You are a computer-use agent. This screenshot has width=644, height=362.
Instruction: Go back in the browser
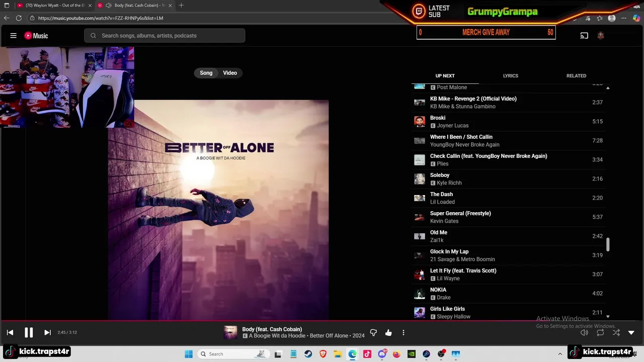tap(7, 18)
